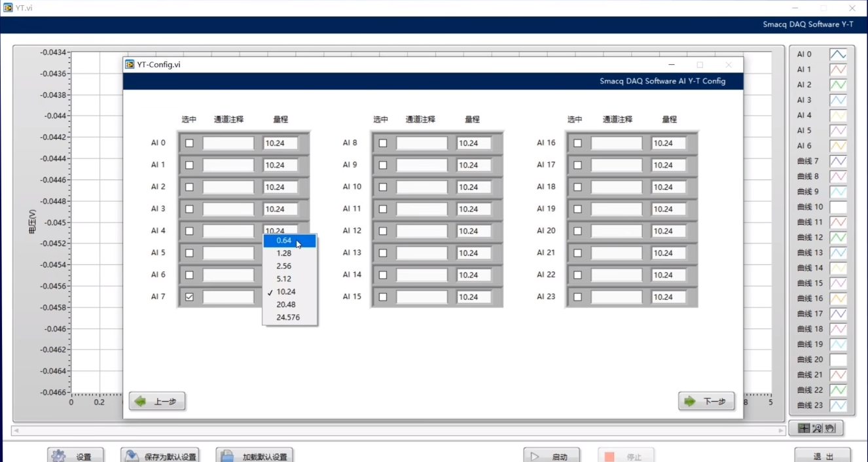Open the AI 5 plot style icon
868x462 pixels.
point(838,131)
